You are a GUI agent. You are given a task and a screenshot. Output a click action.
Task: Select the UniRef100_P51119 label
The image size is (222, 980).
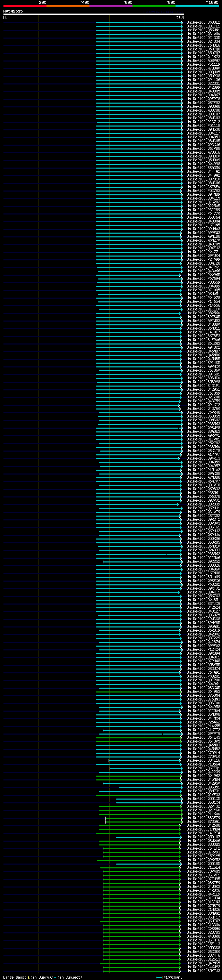point(203,64)
